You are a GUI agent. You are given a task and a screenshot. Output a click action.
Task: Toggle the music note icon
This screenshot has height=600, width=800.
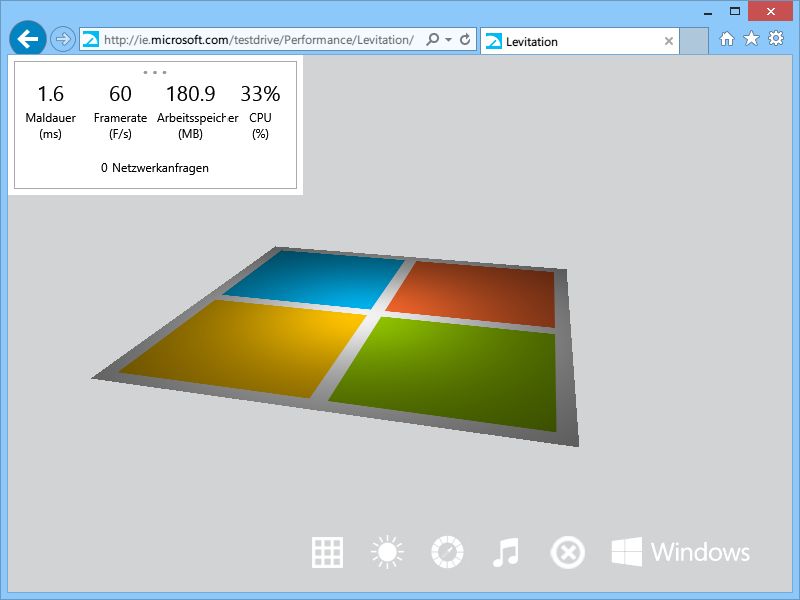[506, 552]
